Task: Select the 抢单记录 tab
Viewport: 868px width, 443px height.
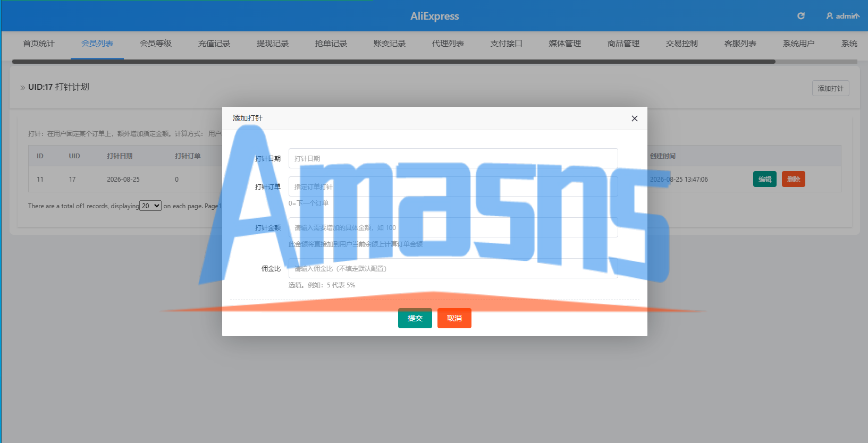Action: 331,44
